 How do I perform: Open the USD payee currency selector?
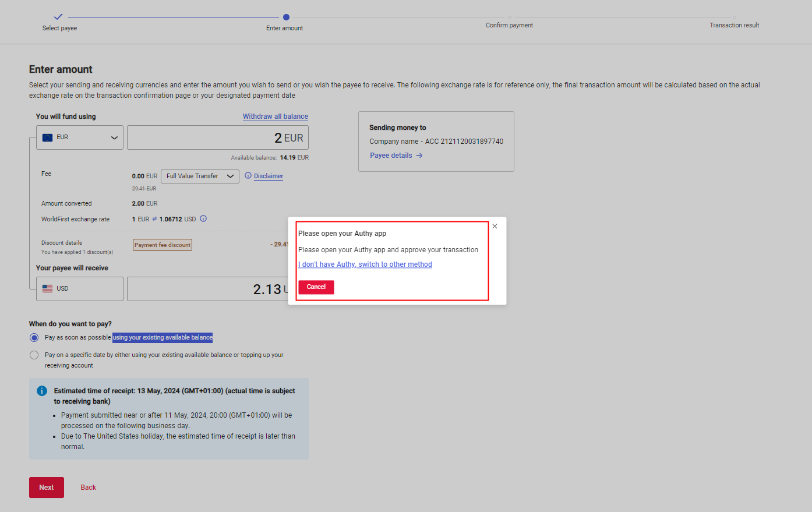click(80, 289)
